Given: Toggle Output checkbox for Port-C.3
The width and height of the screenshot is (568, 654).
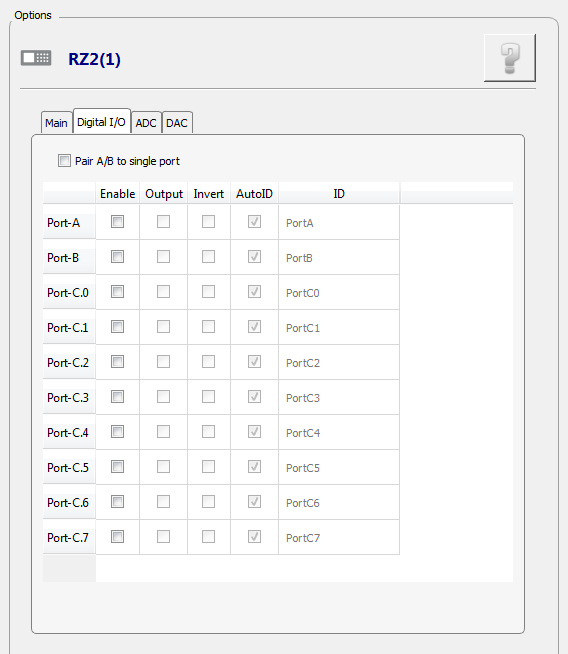Looking at the screenshot, I should (163, 397).
